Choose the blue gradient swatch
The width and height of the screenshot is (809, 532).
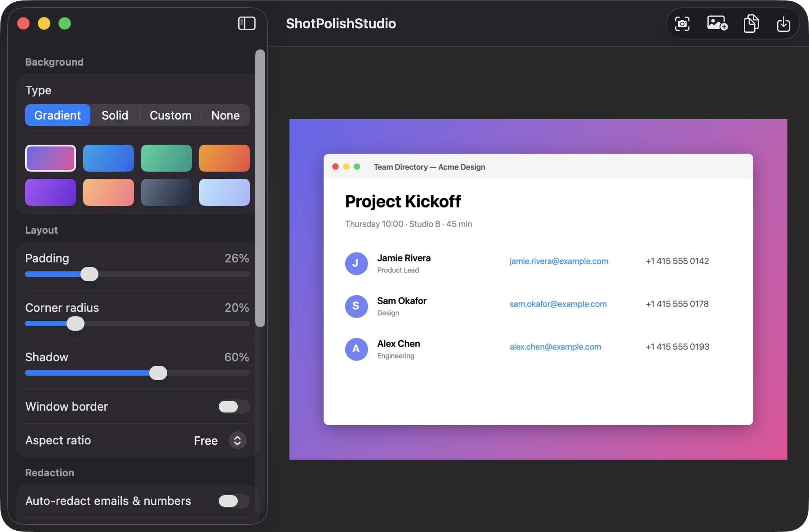(x=108, y=158)
